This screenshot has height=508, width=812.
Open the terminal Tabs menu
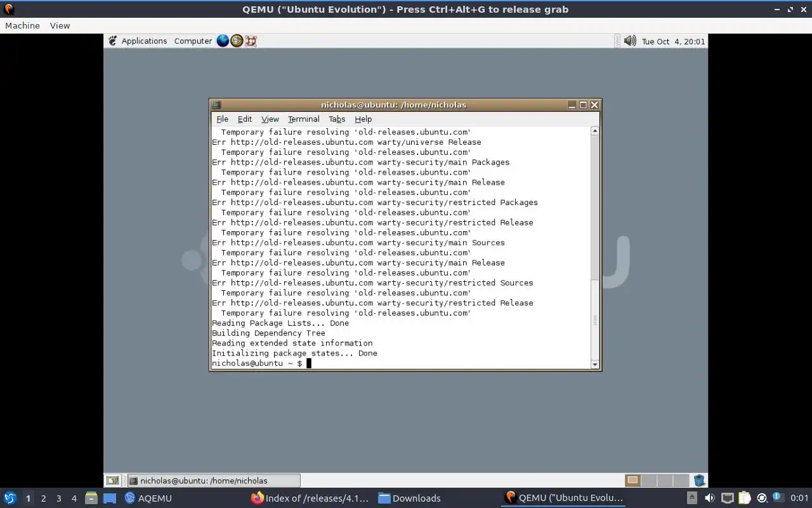pyautogui.click(x=337, y=119)
